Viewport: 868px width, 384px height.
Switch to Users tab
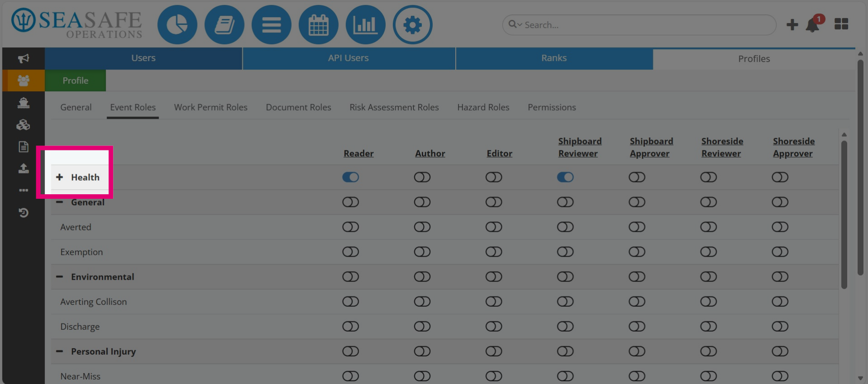143,58
